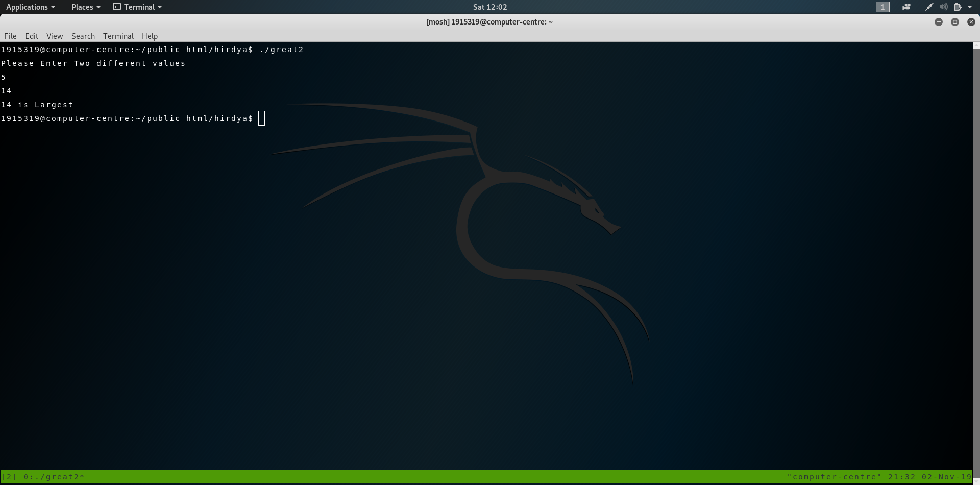Open the Applications dropdown menu

click(x=31, y=7)
